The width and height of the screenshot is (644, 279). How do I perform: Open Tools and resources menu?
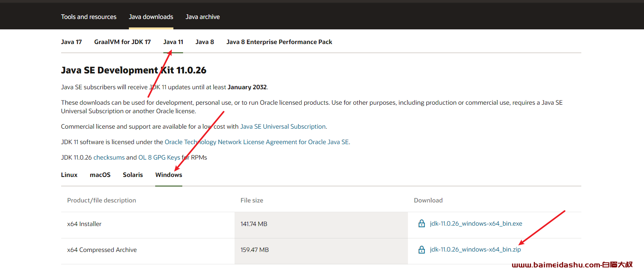[x=89, y=17]
